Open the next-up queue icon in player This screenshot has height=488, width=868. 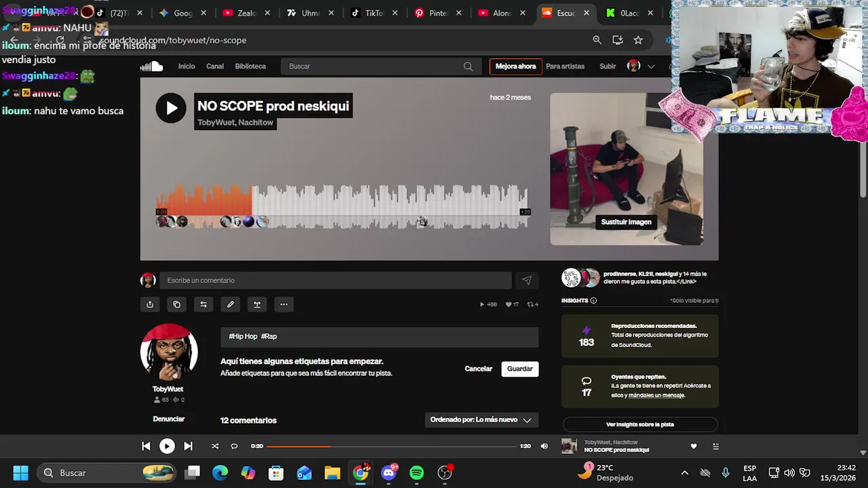715,446
